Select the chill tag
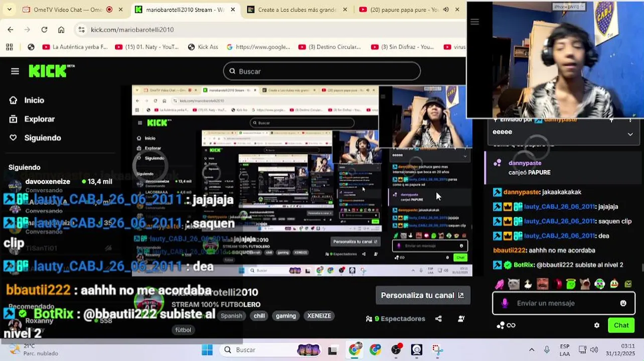Viewport: 644px width, 361px height. click(x=259, y=316)
